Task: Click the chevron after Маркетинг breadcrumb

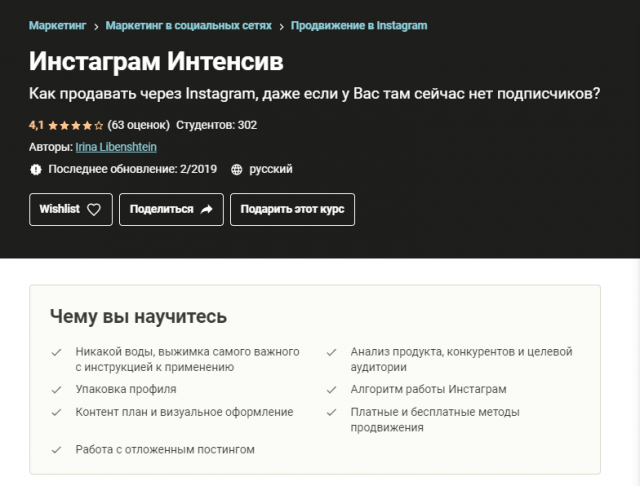Action: click(x=95, y=24)
